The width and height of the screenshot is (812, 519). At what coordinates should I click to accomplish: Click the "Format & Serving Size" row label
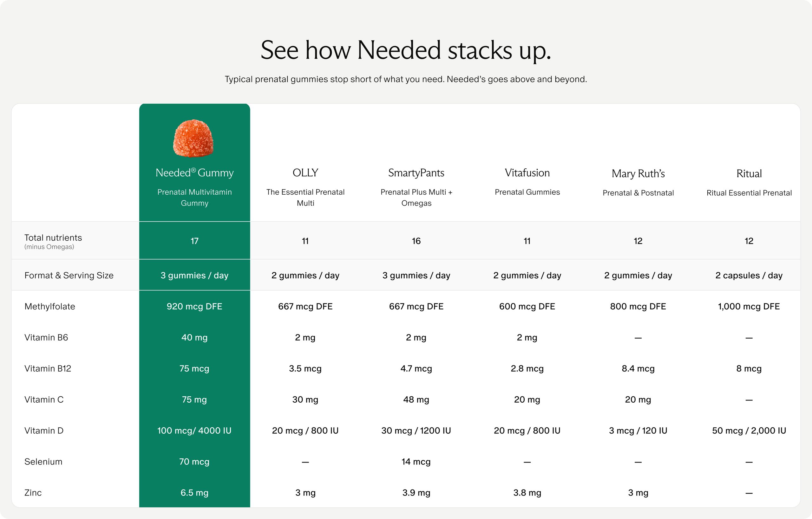coord(69,275)
